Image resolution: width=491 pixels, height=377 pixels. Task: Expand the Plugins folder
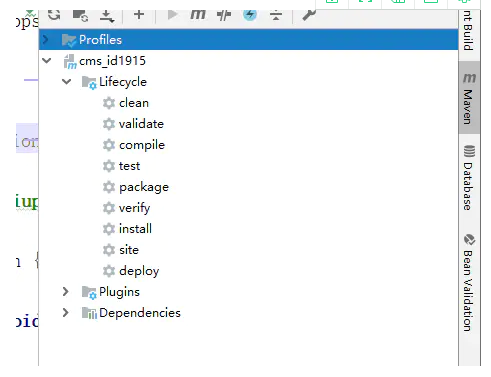click(66, 292)
